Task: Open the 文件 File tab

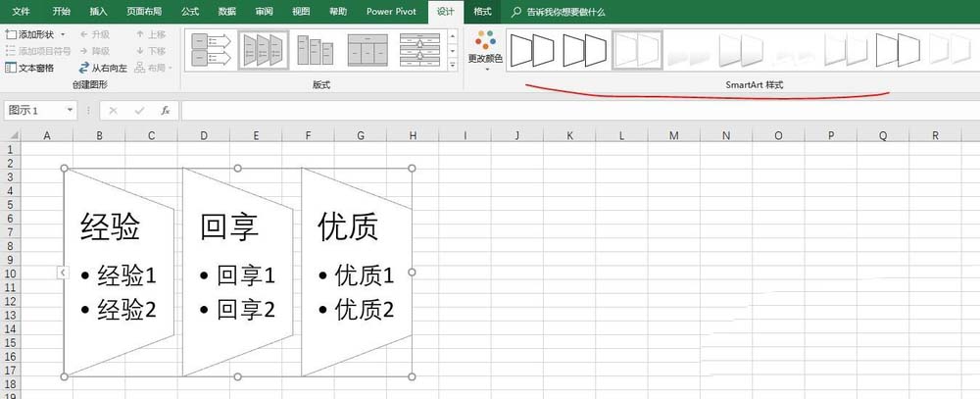Action: pos(22,11)
